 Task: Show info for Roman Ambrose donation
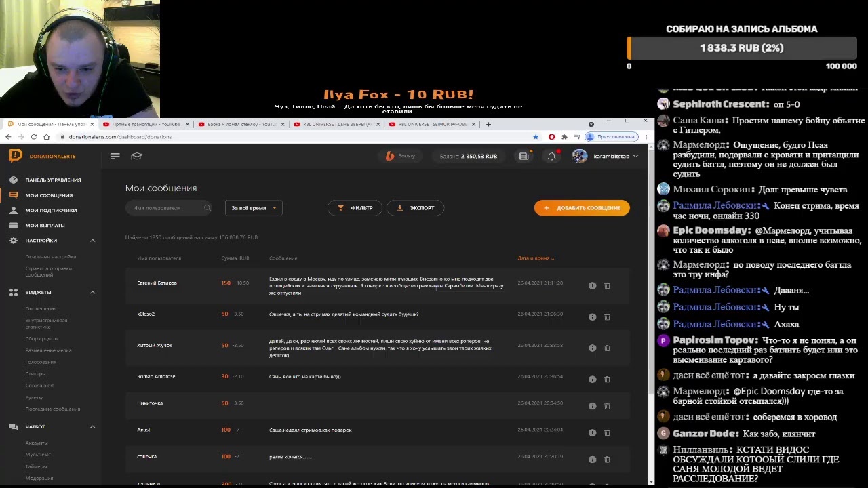(592, 379)
